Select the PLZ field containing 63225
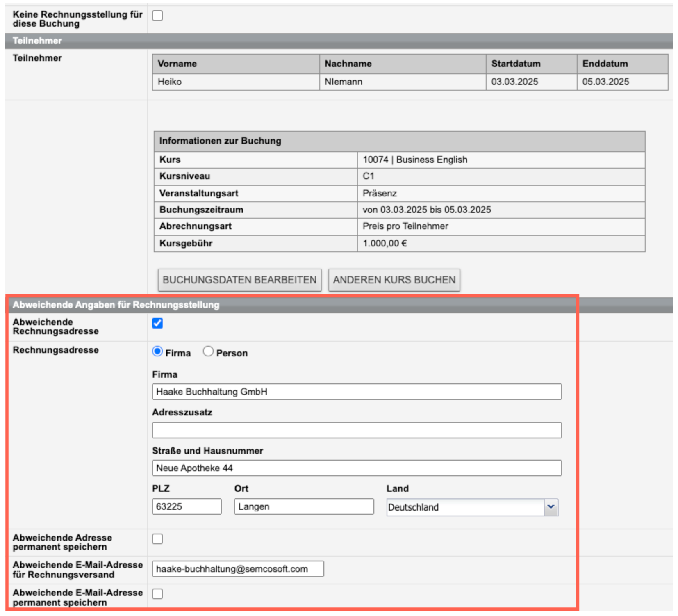The image size is (678, 616). click(187, 506)
